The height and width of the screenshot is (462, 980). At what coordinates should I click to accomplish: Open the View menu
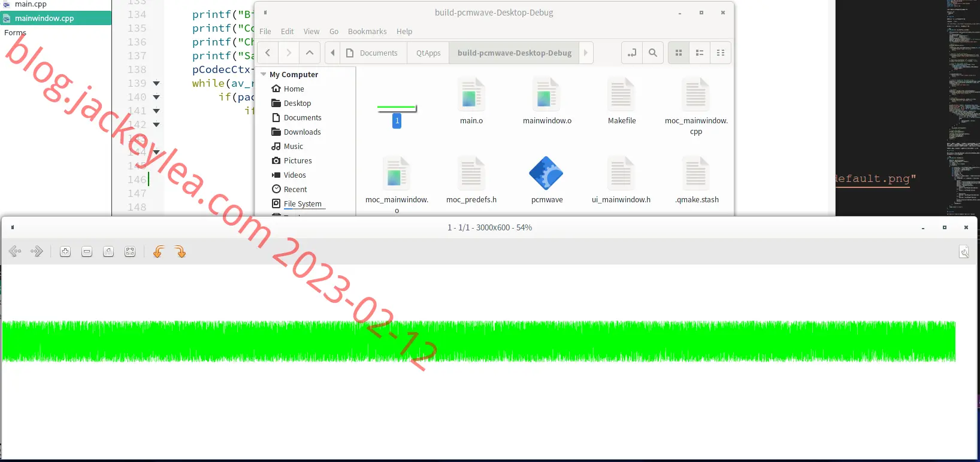click(x=311, y=31)
